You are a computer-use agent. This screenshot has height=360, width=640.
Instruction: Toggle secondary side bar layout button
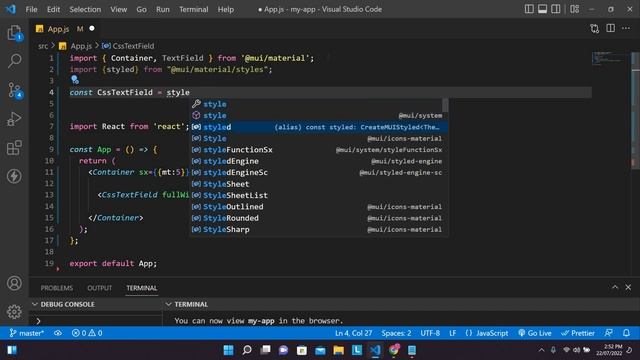(556, 9)
